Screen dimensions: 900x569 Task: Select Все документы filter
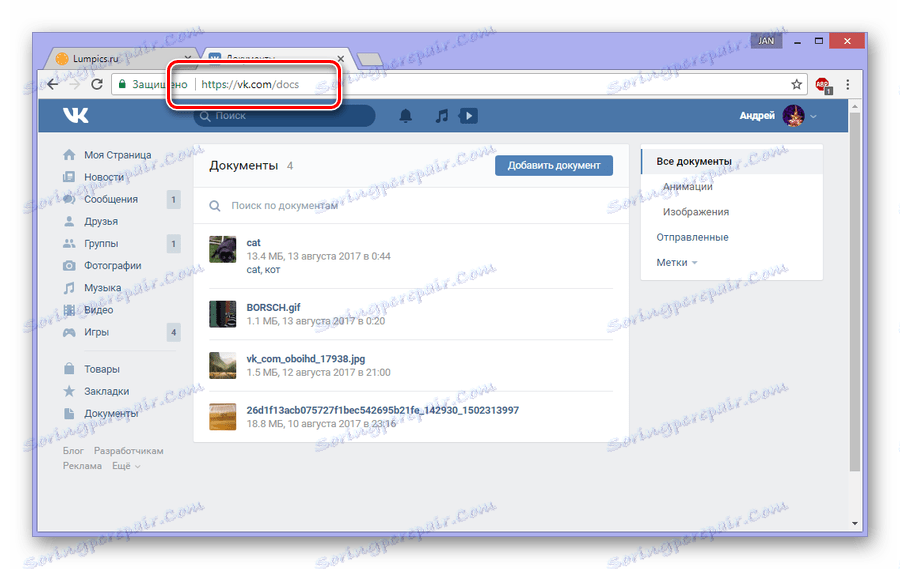click(732, 161)
